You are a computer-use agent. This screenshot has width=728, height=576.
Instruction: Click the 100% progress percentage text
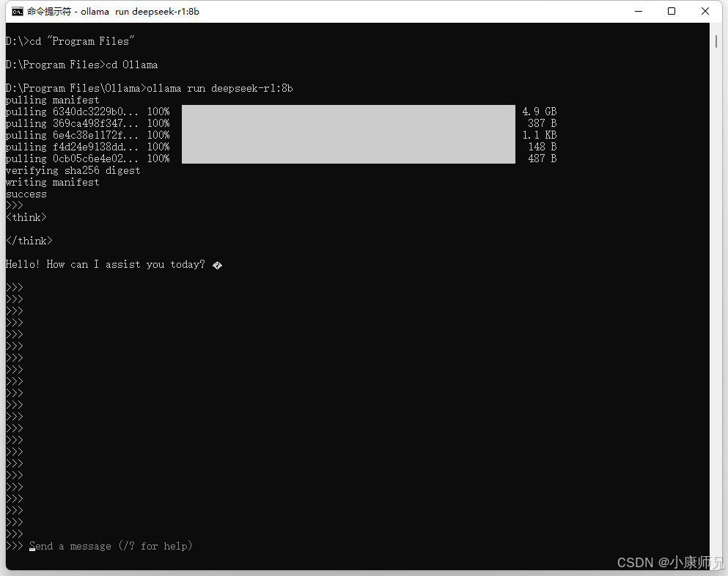pyautogui.click(x=158, y=111)
